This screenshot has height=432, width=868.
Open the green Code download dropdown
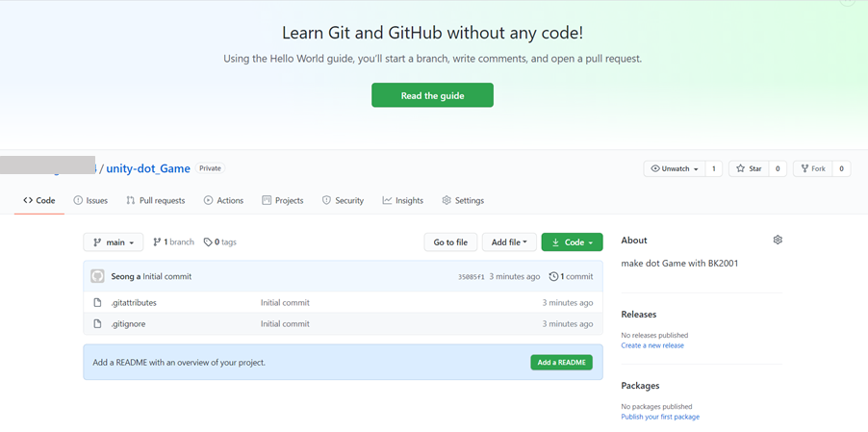[x=572, y=242]
